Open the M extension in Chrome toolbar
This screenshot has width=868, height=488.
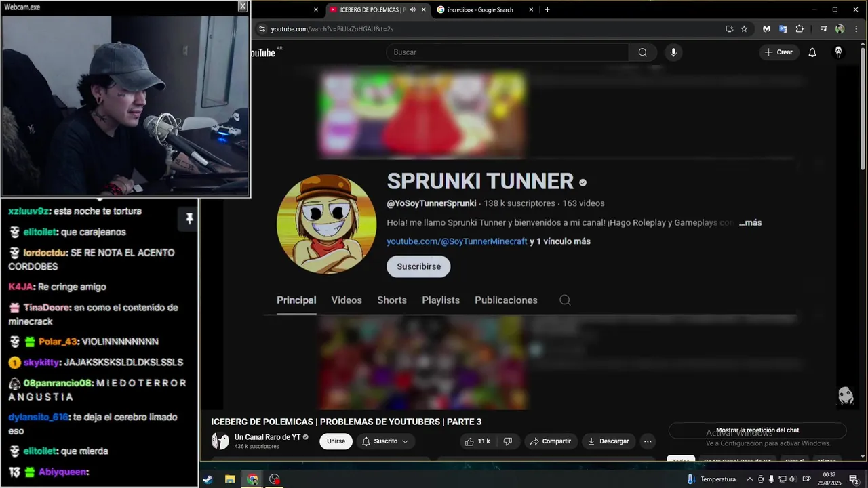pos(767,29)
